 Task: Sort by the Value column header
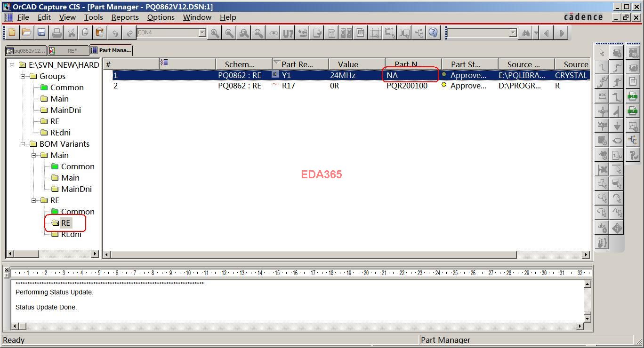[357, 64]
